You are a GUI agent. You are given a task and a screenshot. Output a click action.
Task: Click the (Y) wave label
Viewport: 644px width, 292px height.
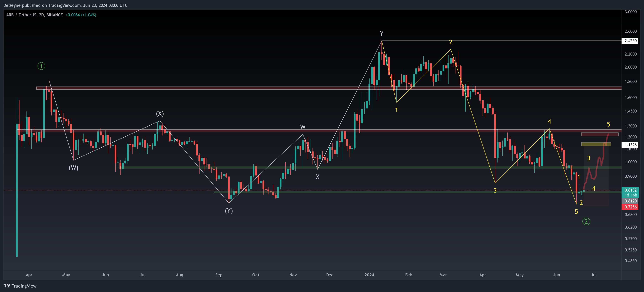229,211
